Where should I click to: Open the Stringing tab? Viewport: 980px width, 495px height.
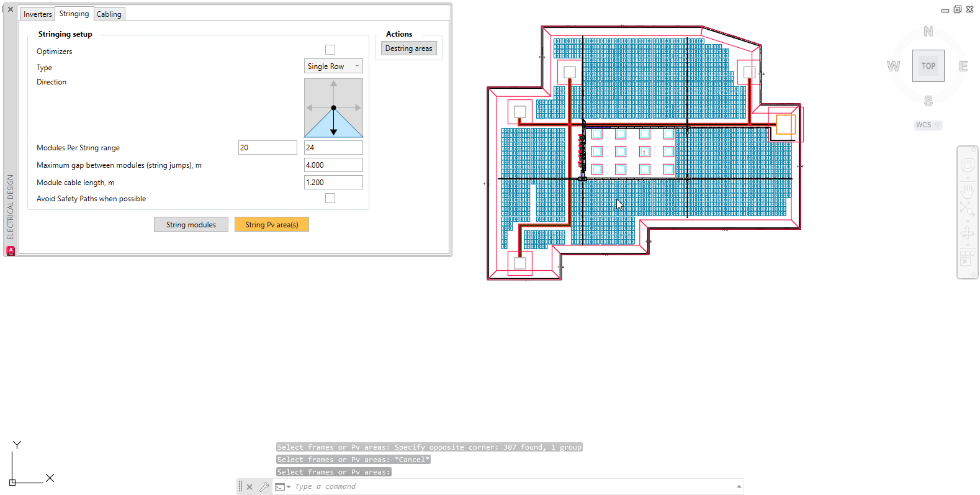pos(74,13)
